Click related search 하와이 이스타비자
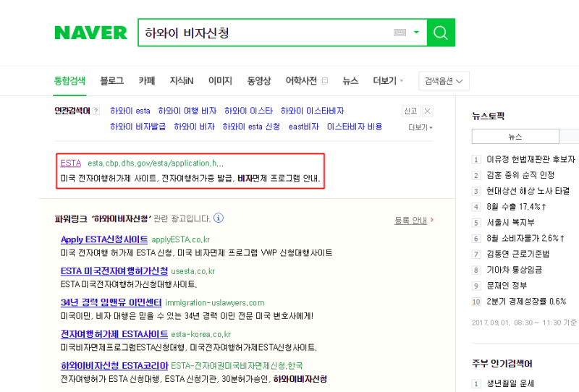The width and height of the screenshot is (579, 392). [313, 111]
